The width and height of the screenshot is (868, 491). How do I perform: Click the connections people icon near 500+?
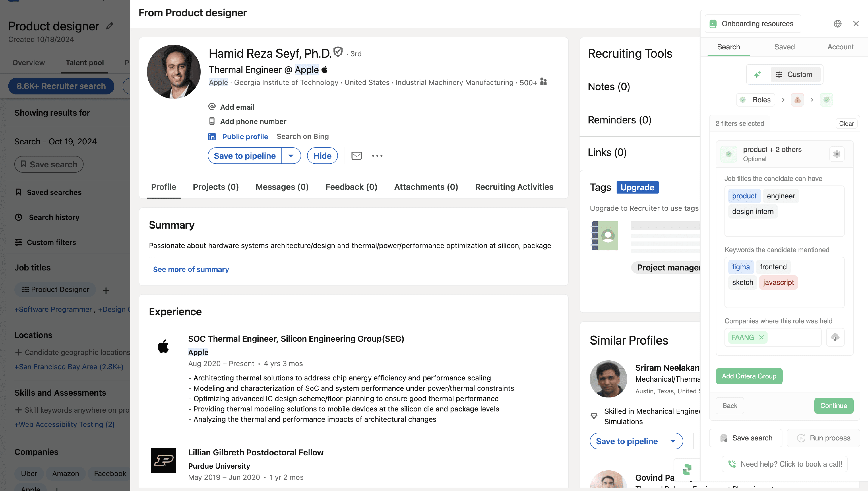click(x=543, y=81)
